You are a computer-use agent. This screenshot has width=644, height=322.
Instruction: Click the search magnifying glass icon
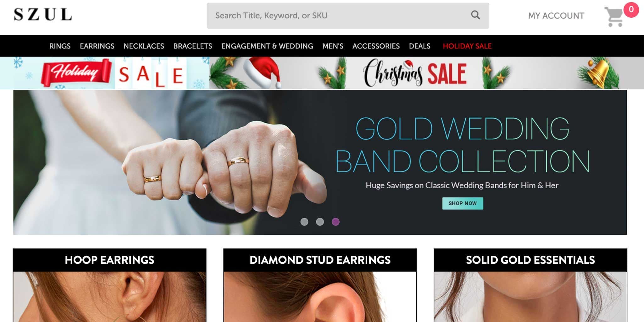coord(475,15)
